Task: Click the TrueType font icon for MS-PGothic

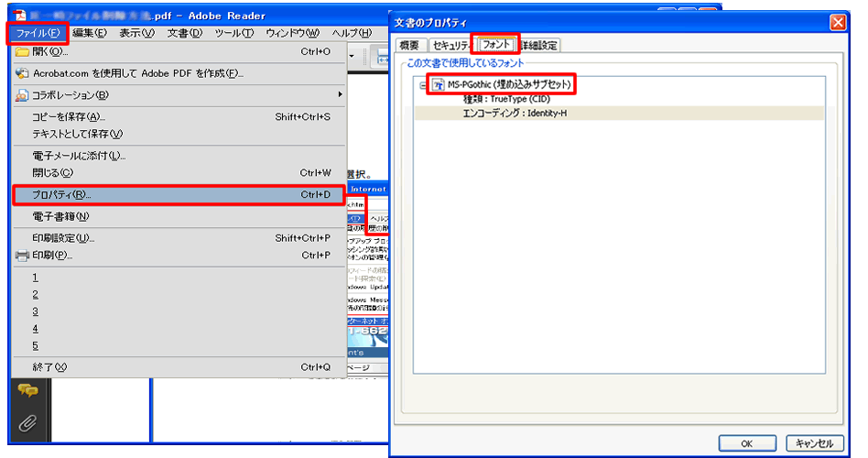Action: (x=438, y=85)
